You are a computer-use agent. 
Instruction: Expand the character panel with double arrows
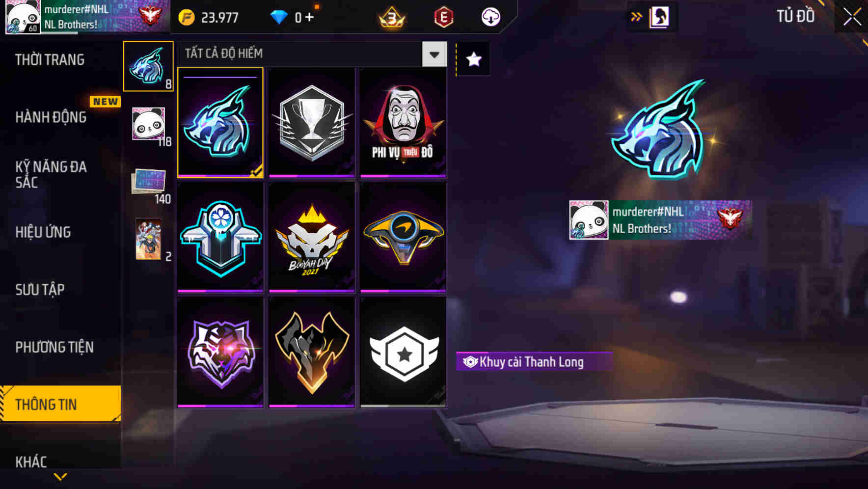pos(636,17)
